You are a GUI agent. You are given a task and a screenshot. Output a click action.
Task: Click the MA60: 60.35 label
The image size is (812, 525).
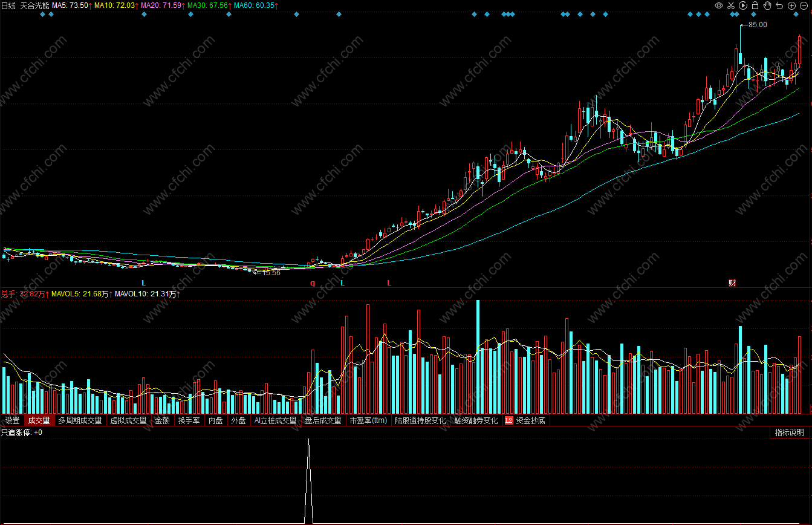256,5
